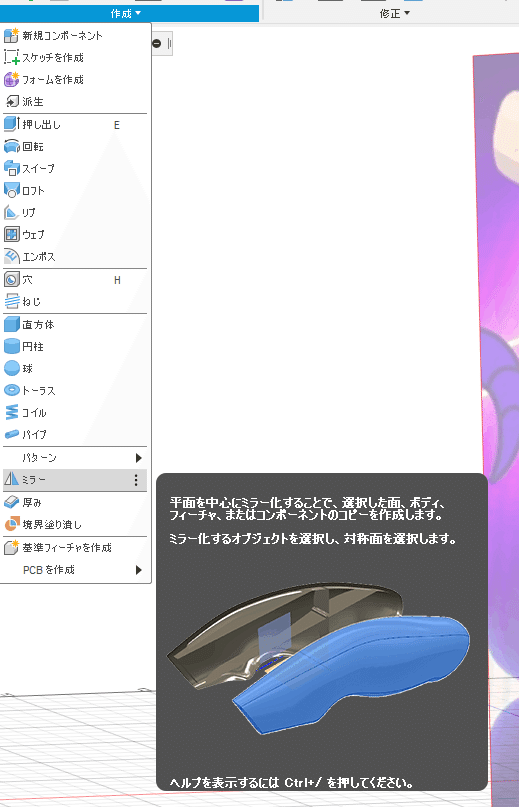
Task: Click the mirror tooltip preview image
Action: 319,657
